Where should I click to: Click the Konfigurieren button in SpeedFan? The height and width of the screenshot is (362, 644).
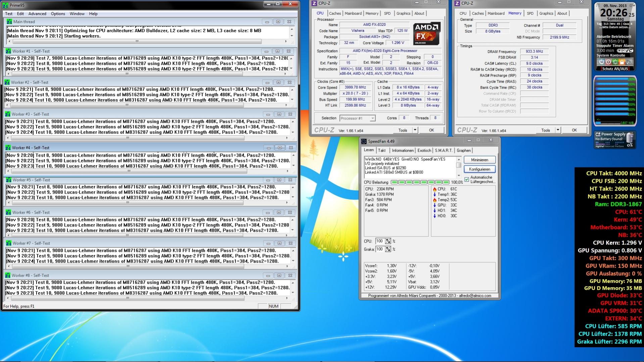point(480,169)
